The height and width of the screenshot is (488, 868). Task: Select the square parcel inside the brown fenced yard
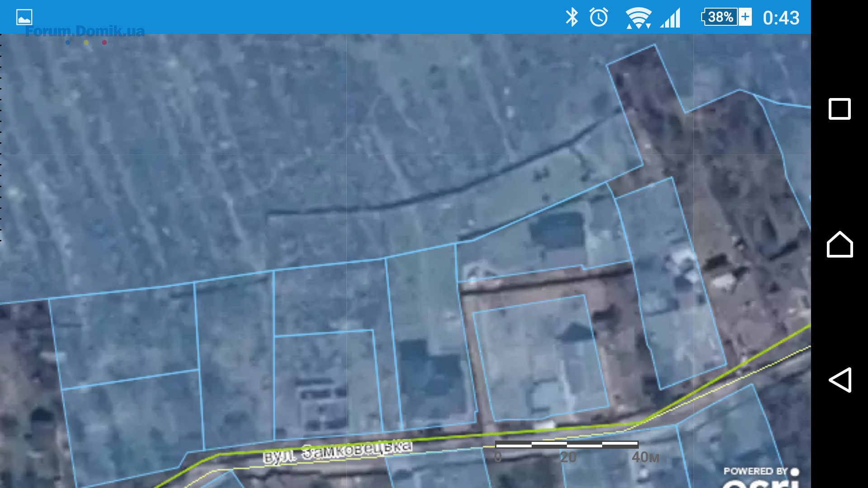540,357
